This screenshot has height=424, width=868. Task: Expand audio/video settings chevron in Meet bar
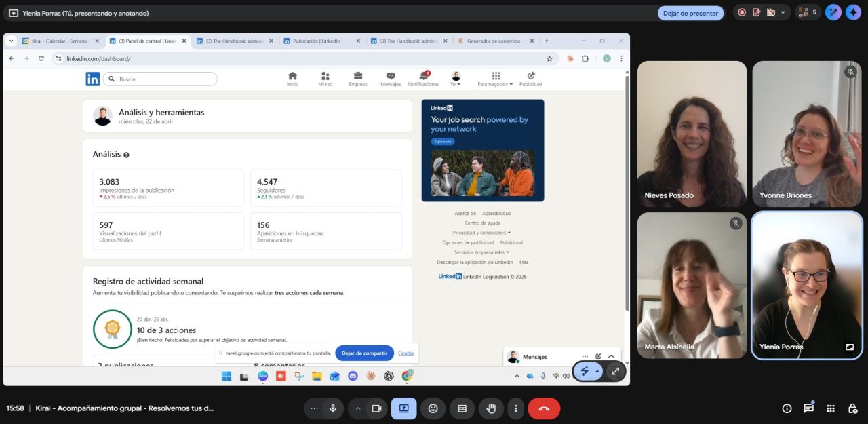point(357,408)
